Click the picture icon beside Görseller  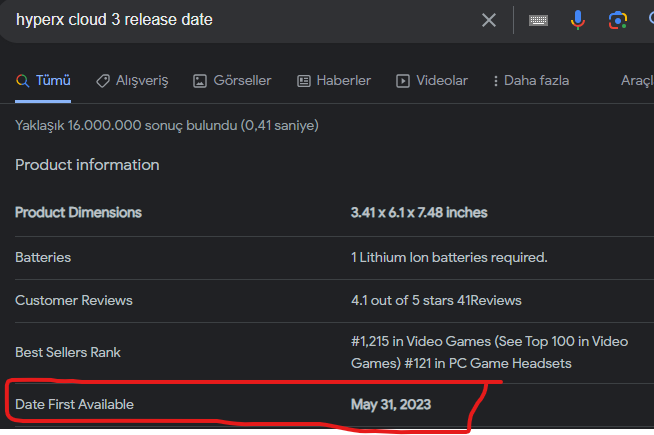click(x=200, y=81)
